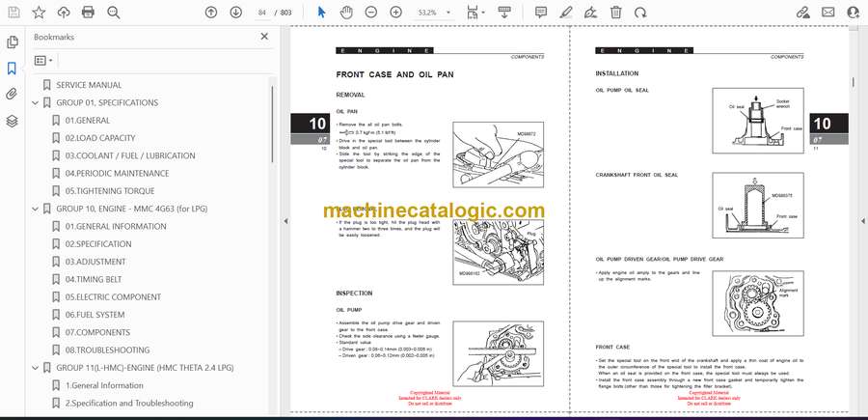Viewport: 868px width, 420px height.
Task: Open the sign document tool
Action: [590, 13]
